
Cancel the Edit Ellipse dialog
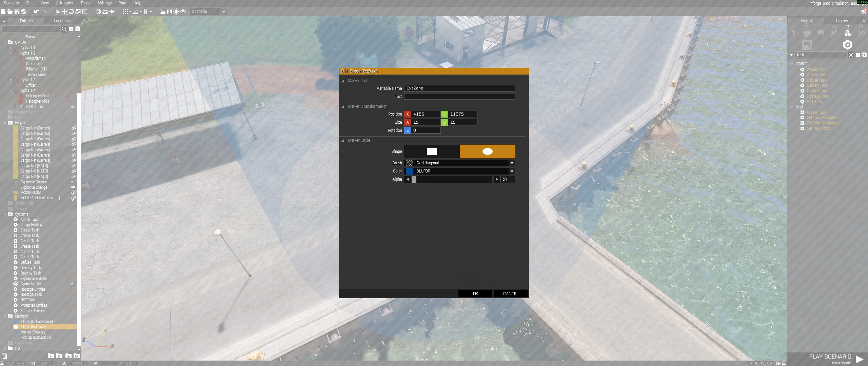(511, 294)
